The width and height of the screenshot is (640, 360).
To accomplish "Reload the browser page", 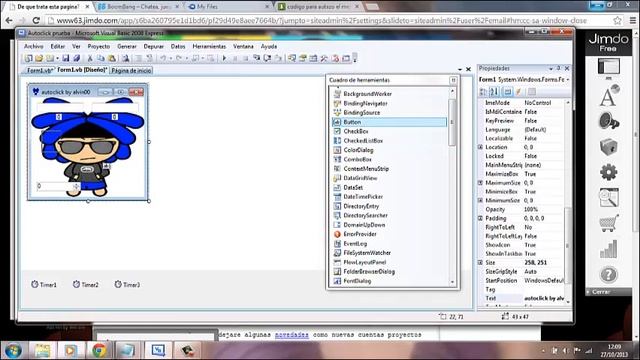I will tap(36, 20).
